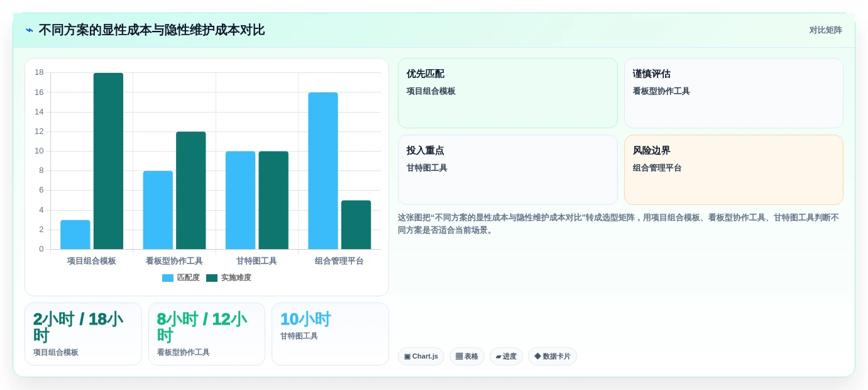This screenshot has width=868, height=390.
Task: Click 甘特图工具 text in 投入重点 card
Action: coord(427,168)
